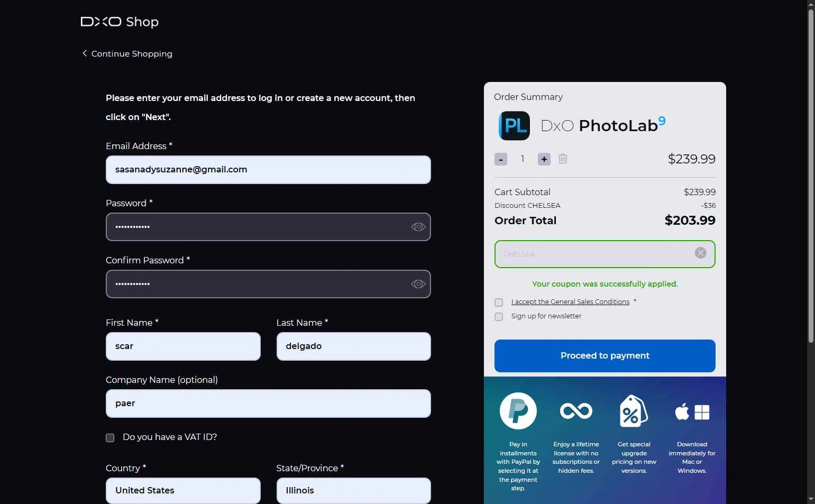Open the Country dropdown

(x=183, y=491)
